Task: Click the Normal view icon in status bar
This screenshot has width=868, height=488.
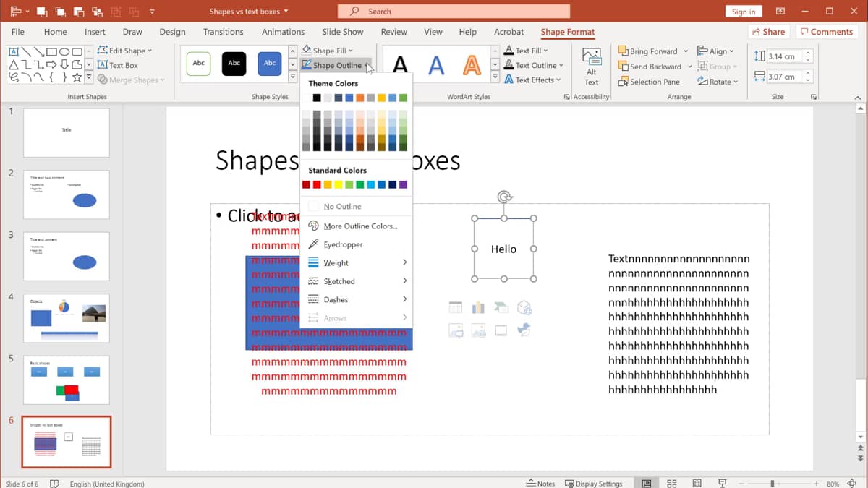Action: [647, 484]
